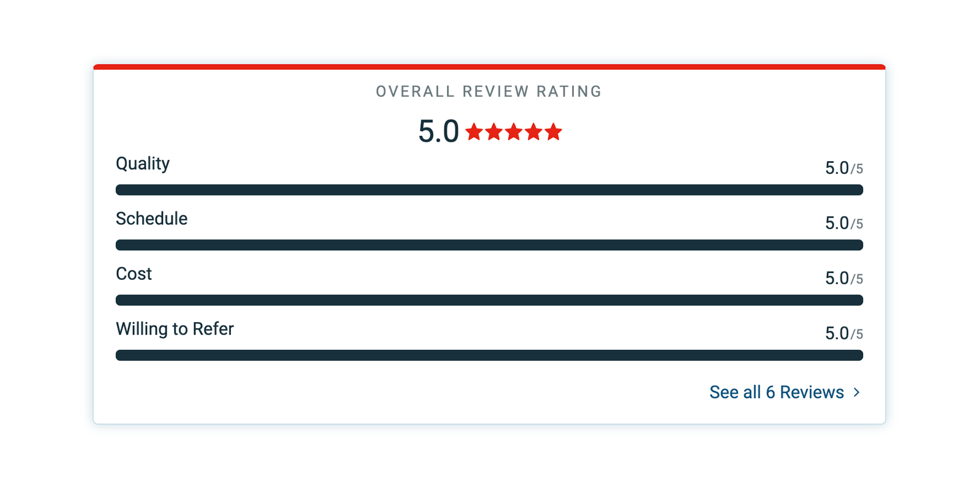Screen dimensions: 980x490
Task: Click the first red rating star
Action: tap(474, 132)
